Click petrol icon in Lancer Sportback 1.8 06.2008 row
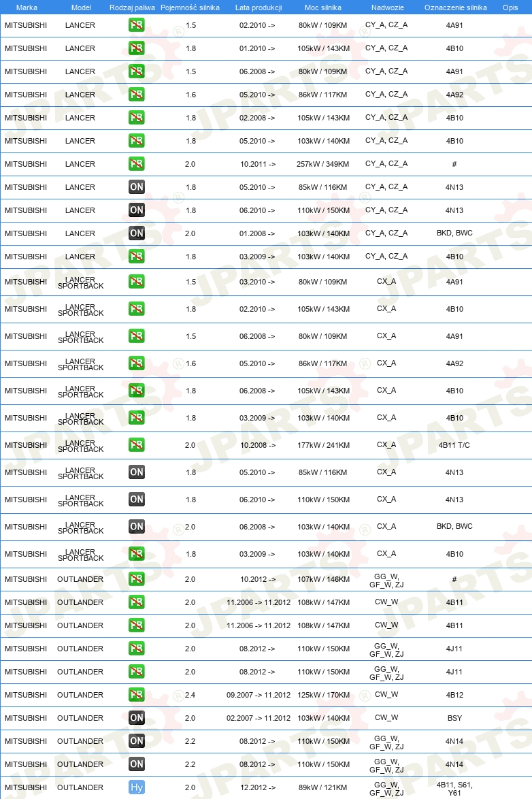The height and width of the screenshot is (799, 532). coord(136,391)
